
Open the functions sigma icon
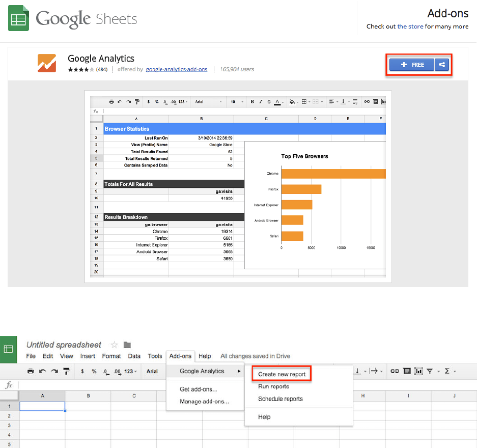447,371
